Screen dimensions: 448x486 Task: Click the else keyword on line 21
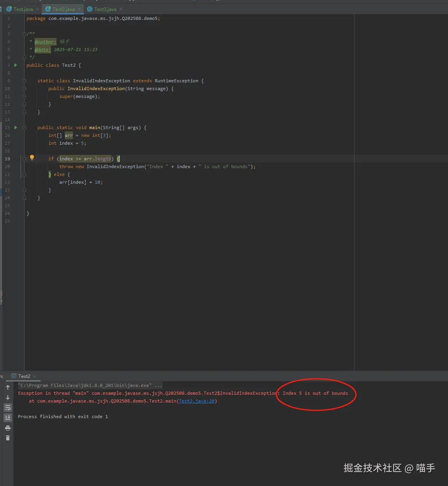(x=59, y=174)
